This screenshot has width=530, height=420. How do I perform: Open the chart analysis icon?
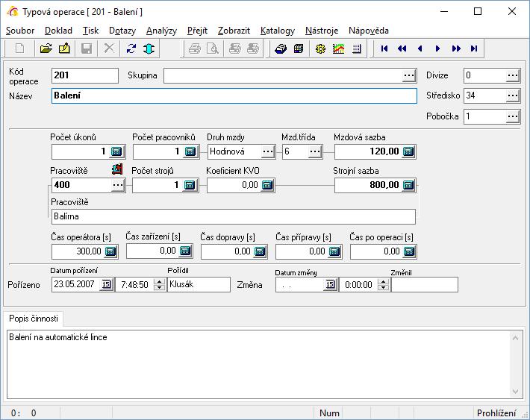pyautogui.click(x=339, y=48)
